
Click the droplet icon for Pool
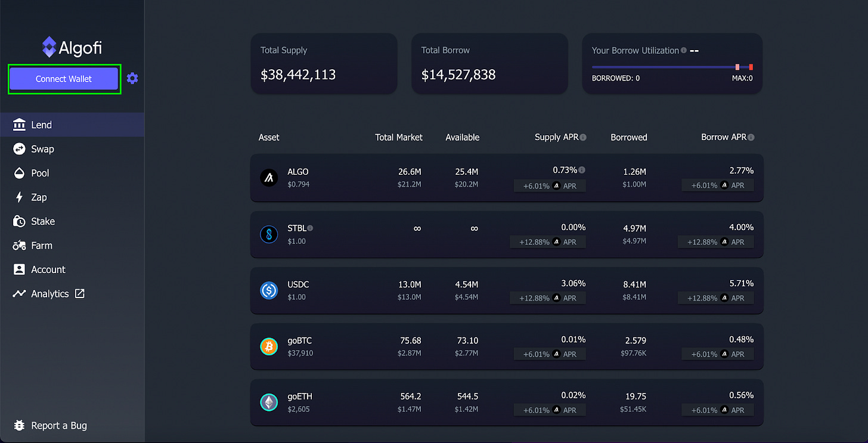click(x=20, y=173)
